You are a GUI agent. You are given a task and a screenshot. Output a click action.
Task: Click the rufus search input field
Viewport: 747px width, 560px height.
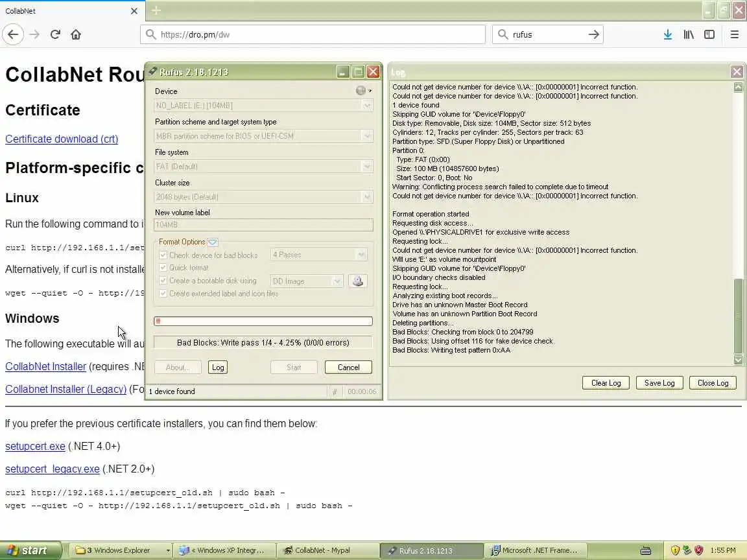548,34
